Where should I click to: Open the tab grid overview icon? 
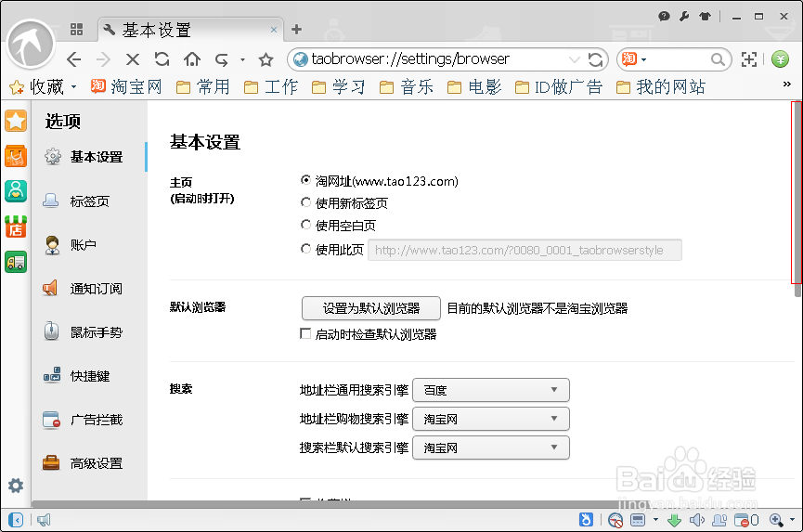[x=76, y=29]
